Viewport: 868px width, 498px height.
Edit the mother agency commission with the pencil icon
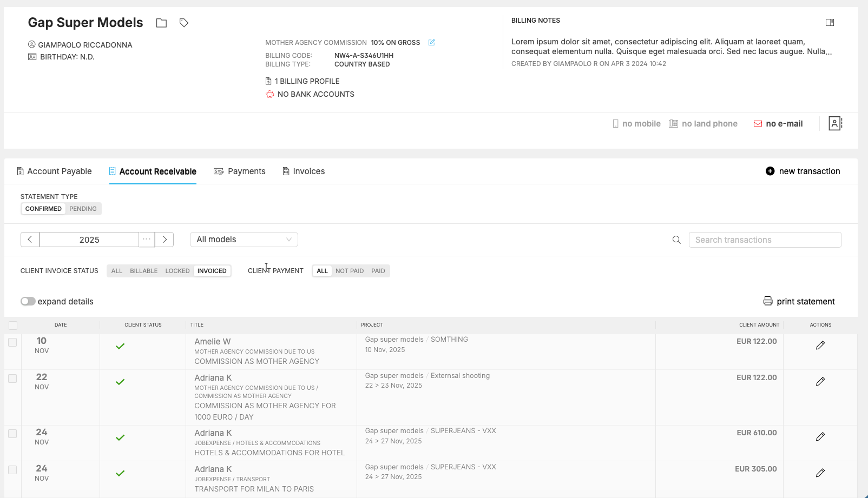(431, 42)
